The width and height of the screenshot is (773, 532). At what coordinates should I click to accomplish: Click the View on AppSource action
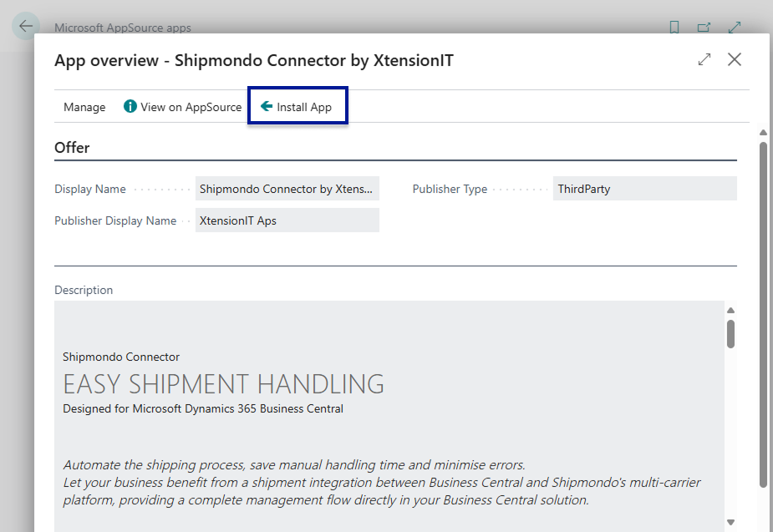click(x=191, y=107)
